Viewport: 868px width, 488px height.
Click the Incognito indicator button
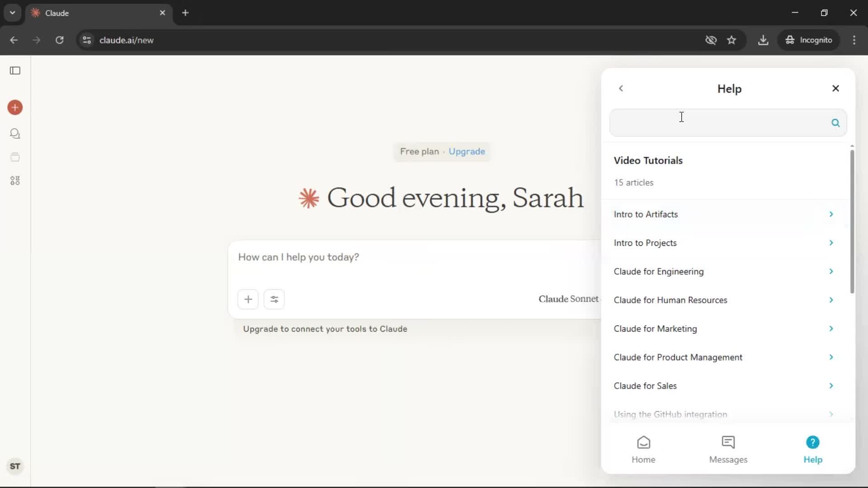coord(809,40)
